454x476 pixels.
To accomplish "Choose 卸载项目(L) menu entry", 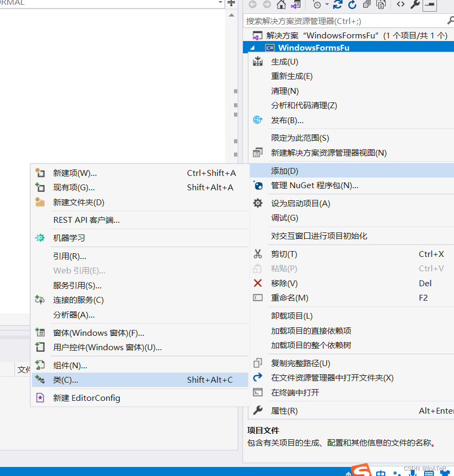I will pyautogui.click(x=352, y=316).
